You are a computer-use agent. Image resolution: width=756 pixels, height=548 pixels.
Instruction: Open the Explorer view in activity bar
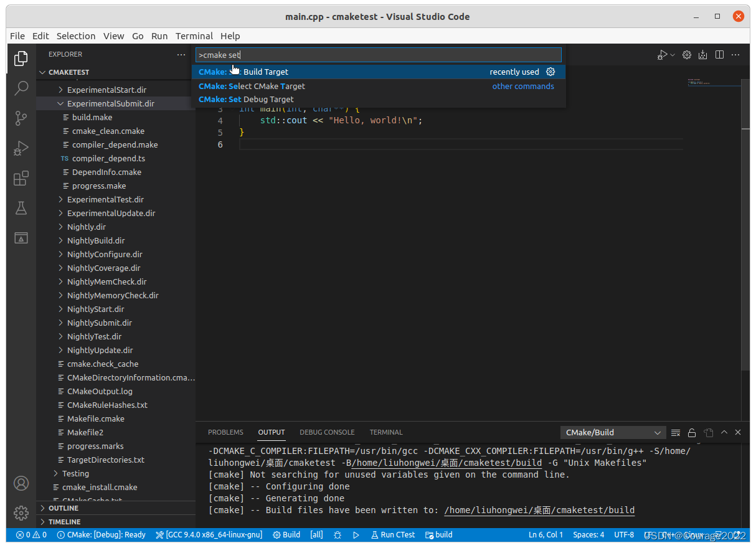pos(21,59)
